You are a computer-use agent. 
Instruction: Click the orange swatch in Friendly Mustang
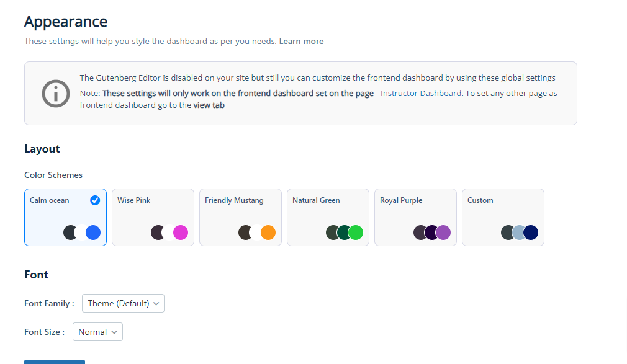click(268, 233)
